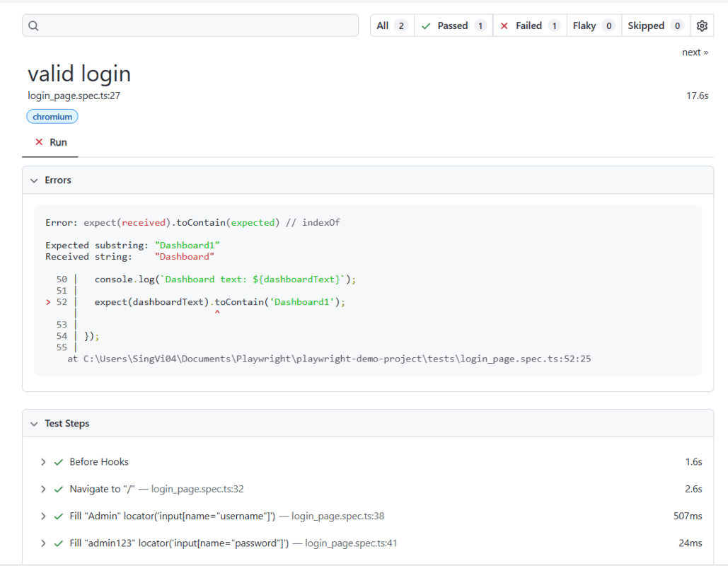
Task: Click green check beside Fill "Admin" step
Action: (x=59, y=516)
